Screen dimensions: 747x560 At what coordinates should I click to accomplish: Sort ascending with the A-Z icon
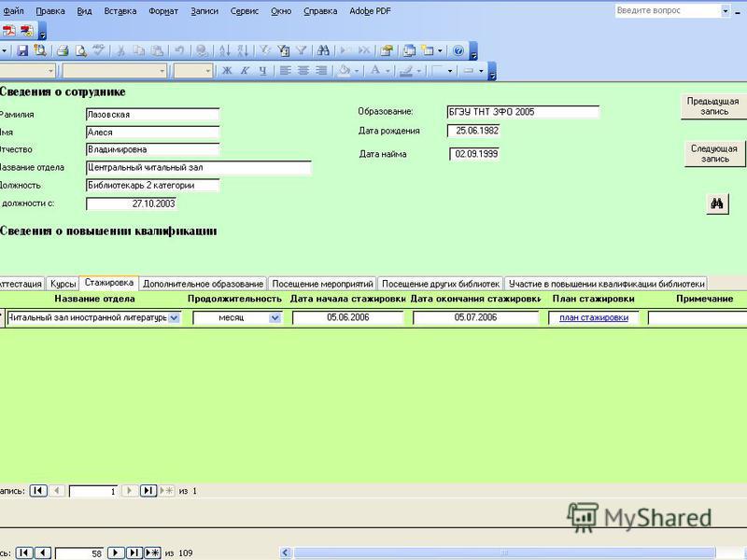coord(225,50)
